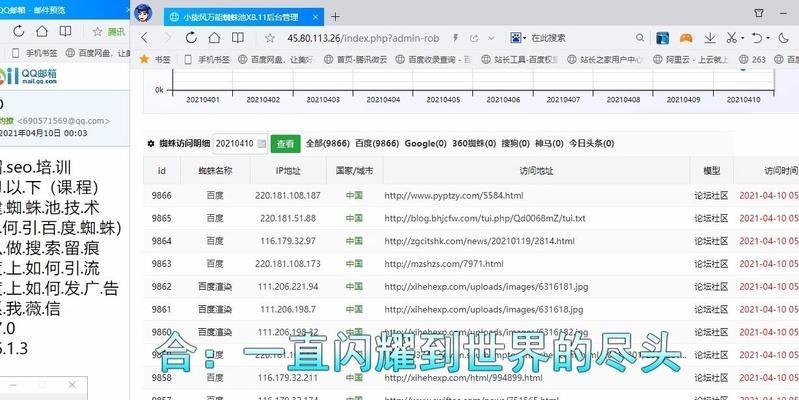The height and width of the screenshot is (400, 799).
Task: Open the zgcitshk.com news 2814.html link
Action: point(480,241)
